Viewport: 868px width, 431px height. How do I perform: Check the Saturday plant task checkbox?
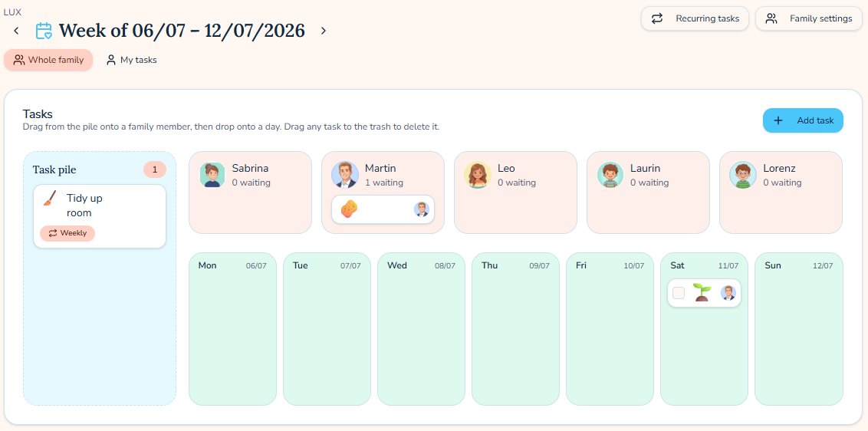pos(679,293)
